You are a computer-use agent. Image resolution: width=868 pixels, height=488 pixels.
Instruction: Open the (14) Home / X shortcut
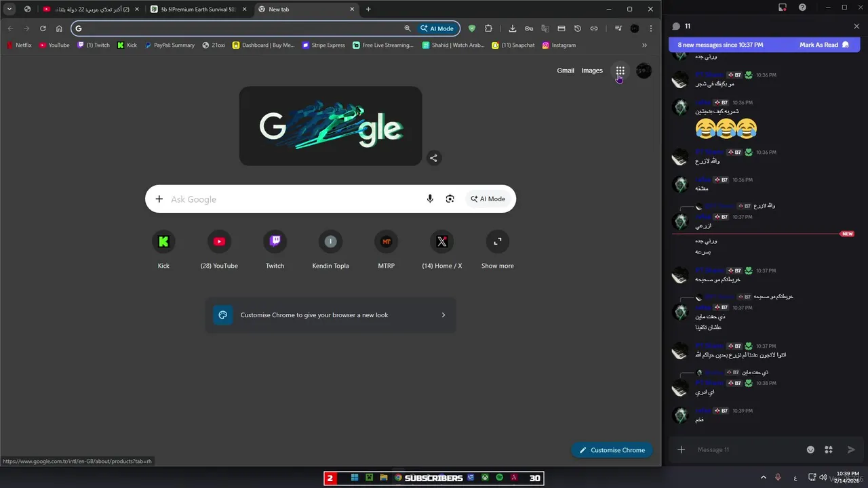tap(442, 249)
